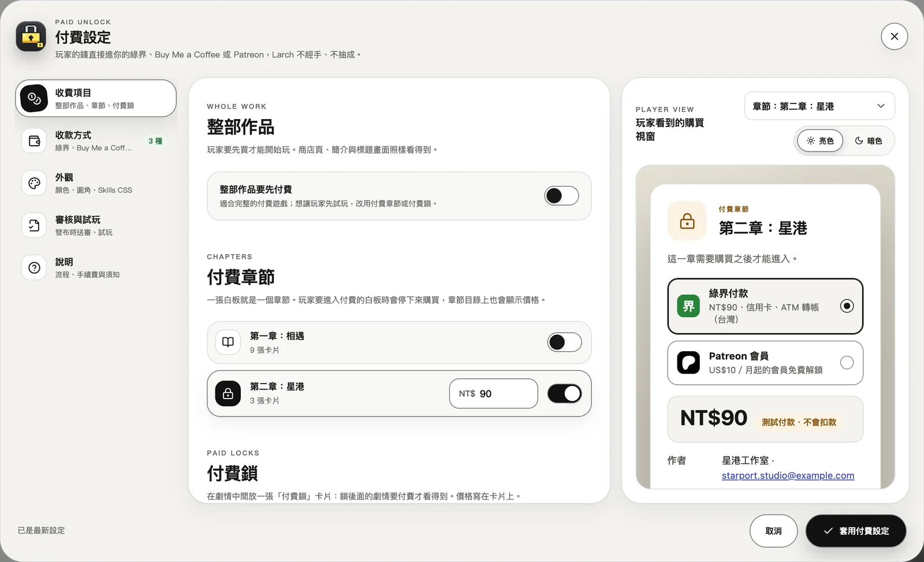Screen dimensions: 924x562
Task: Select the 綠界付款 radio button
Action: (x=847, y=306)
